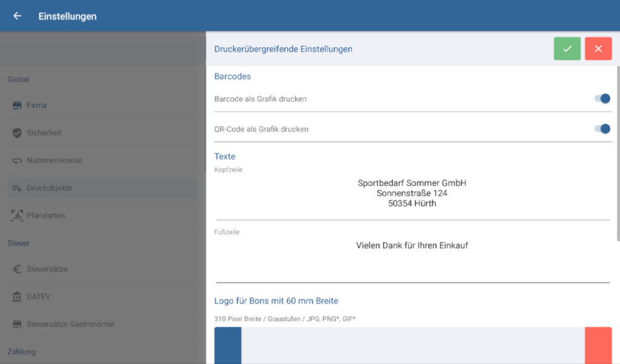Click the Nummernkreise icon
620x364 pixels.
point(17,161)
